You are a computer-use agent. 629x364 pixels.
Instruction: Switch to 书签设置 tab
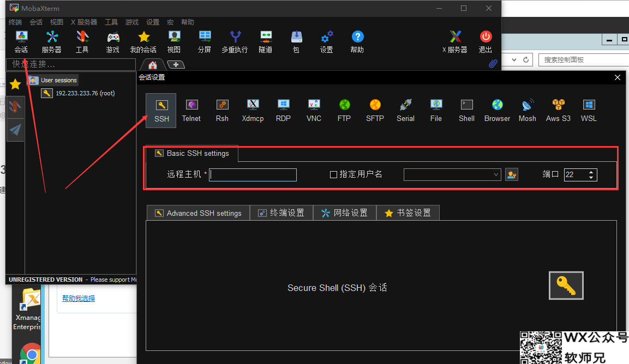tap(408, 213)
